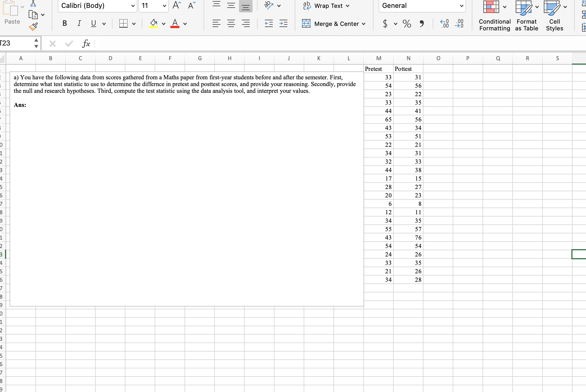Click the Insert Function fx icon

pos(86,44)
